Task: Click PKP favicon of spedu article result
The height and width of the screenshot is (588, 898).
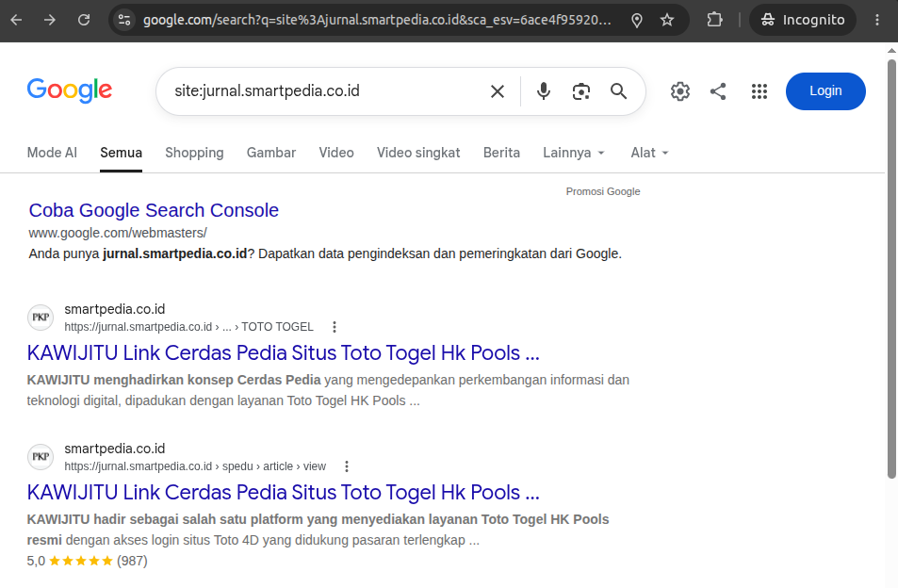Action: [41, 457]
